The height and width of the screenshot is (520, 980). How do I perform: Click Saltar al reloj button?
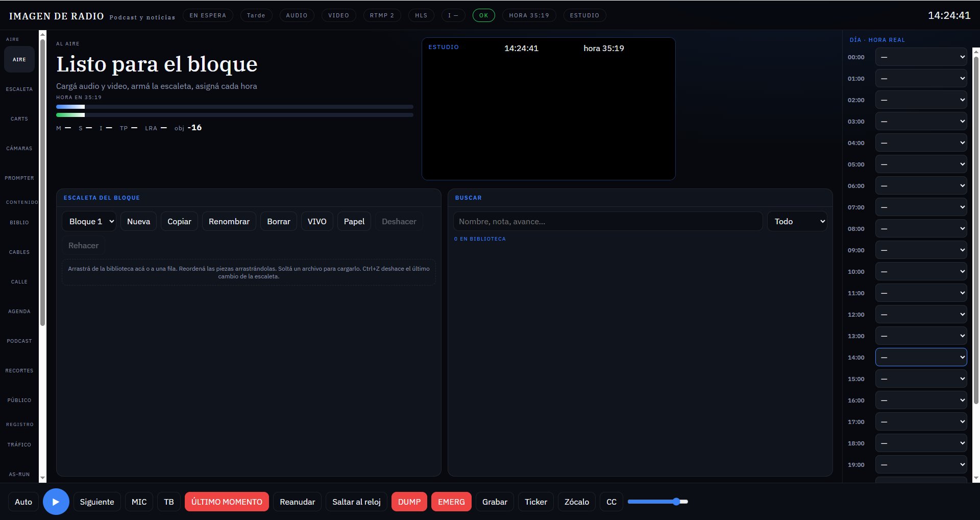[x=356, y=502]
